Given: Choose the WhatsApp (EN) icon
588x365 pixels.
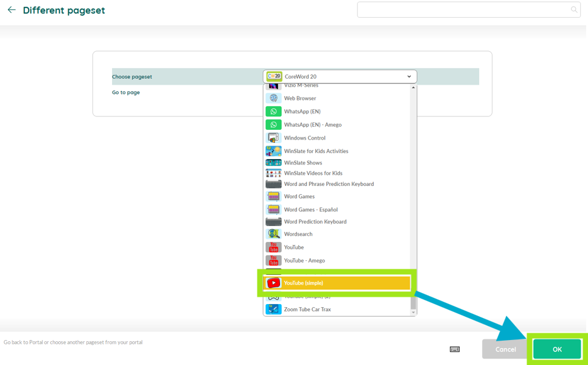Looking at the screenshot, I should 273,112.
